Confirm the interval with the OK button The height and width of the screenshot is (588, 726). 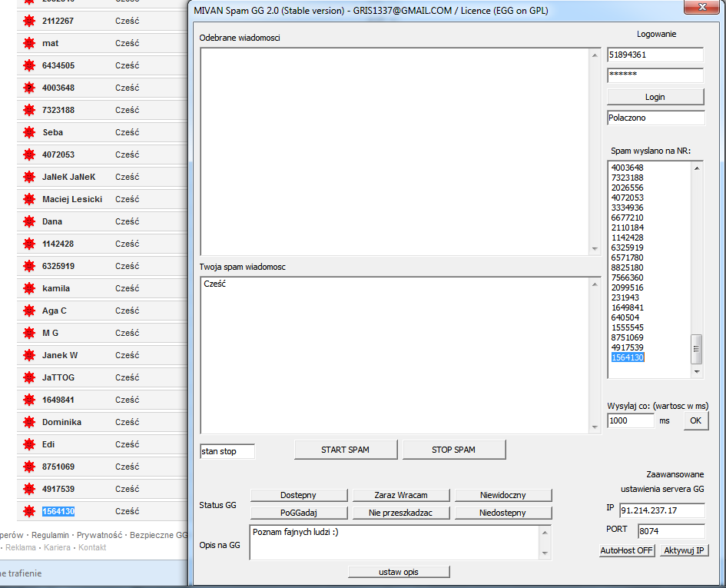coord(696,420)
